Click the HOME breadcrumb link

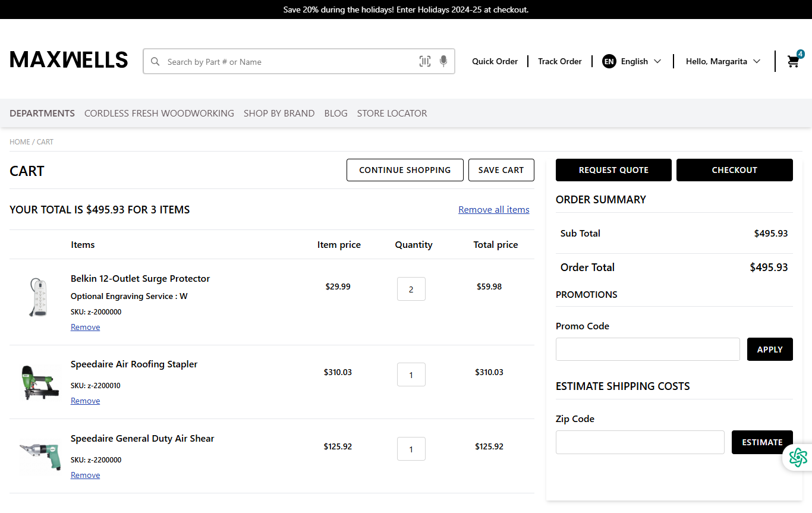pyautogui.click(x=20, y=142)
